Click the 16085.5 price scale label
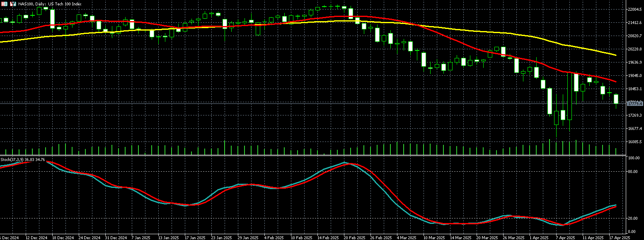This screenshot has width=644, height=240. pyautogui.click(x=634, y=142)
